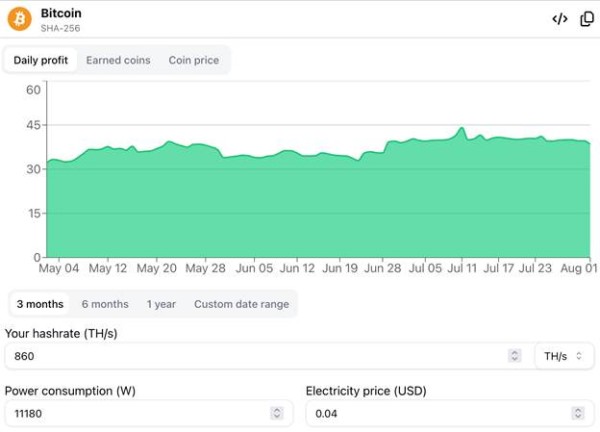600x432 pixels.
Task: Click the Jun 19 axis label
Action: click(340, 268)
